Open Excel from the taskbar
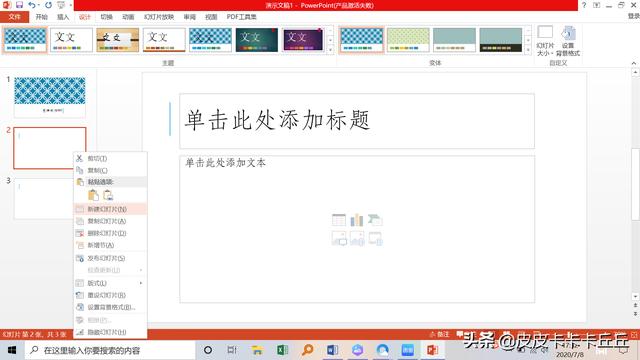640x360 pixels. click(x=282, y=350)
